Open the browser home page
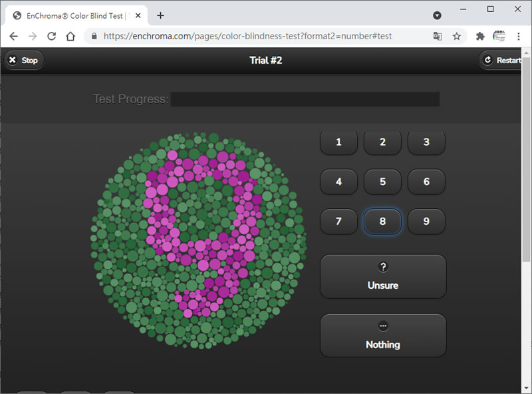 70,37
